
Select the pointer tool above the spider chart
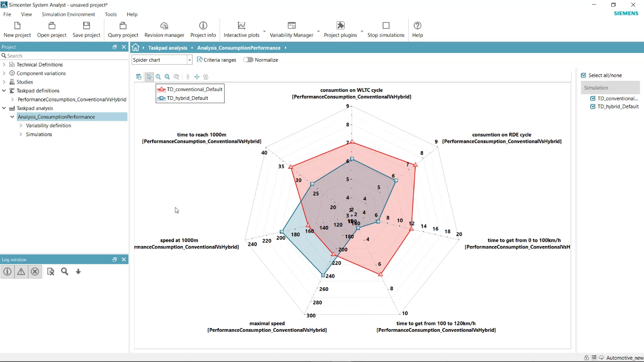coord(149,77)
